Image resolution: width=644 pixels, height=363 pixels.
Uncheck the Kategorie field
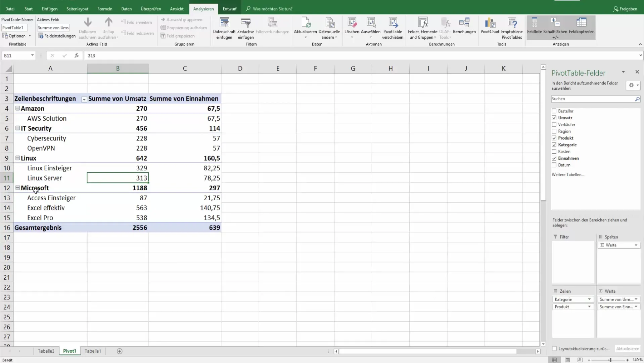[x=554, y=145]
